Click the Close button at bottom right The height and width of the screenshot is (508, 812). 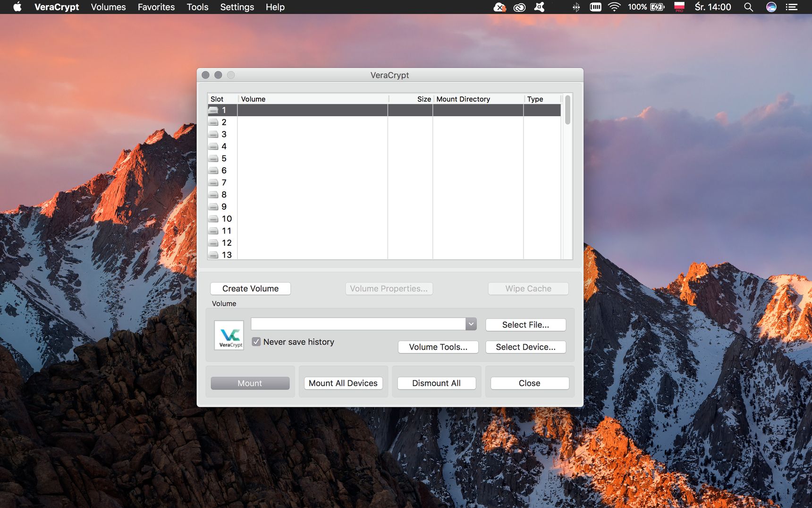tap(530, 383)
